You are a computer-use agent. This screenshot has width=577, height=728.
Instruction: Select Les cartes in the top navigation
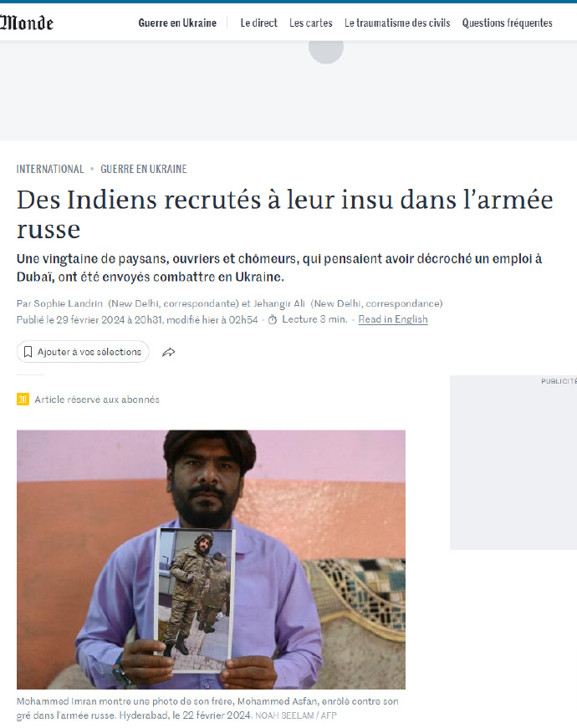coord(311,23)
